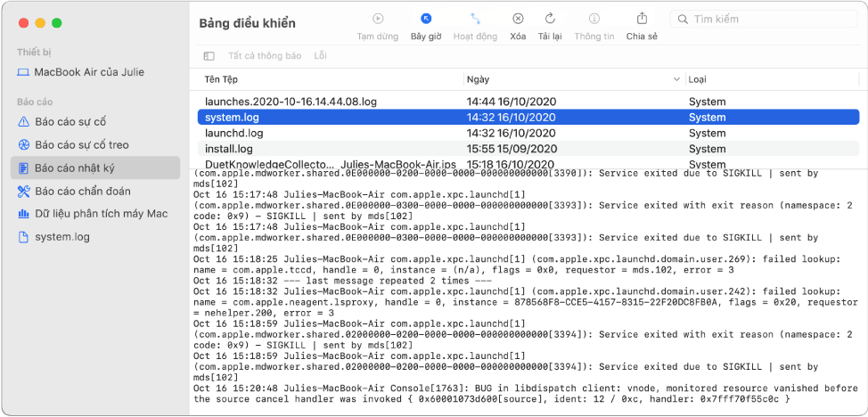The image size is (868, 417).
Task: Click the 14:44 16/10/2020 date cell
Action: tap(512, 102)
